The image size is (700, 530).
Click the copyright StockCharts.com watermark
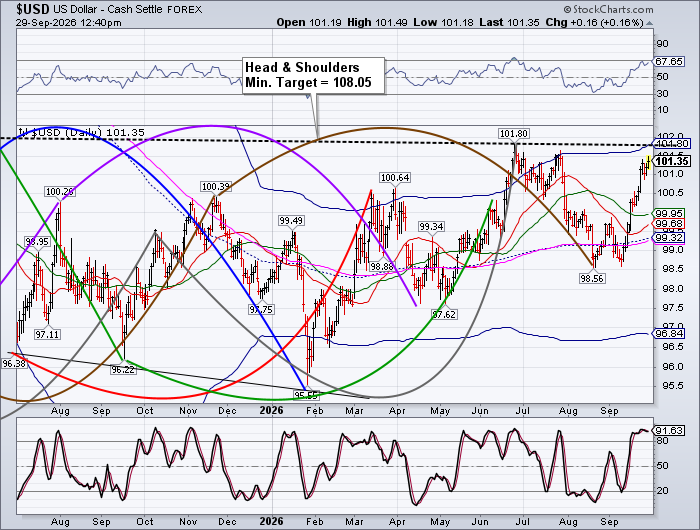608,9
